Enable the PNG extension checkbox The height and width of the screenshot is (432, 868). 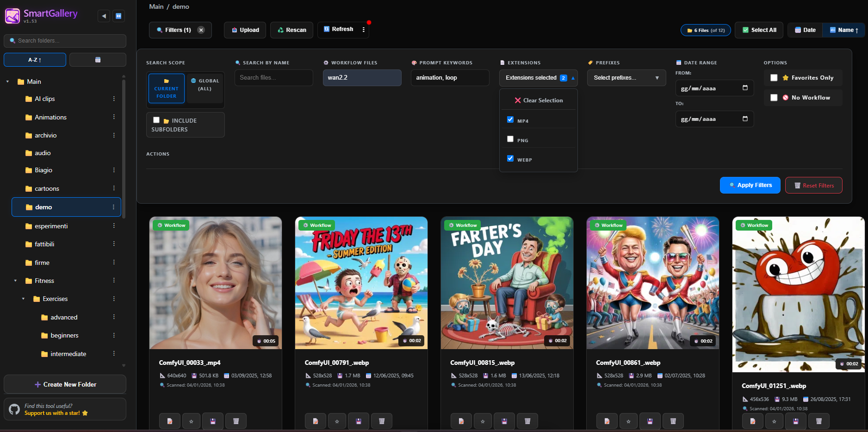tap(510, 138)
